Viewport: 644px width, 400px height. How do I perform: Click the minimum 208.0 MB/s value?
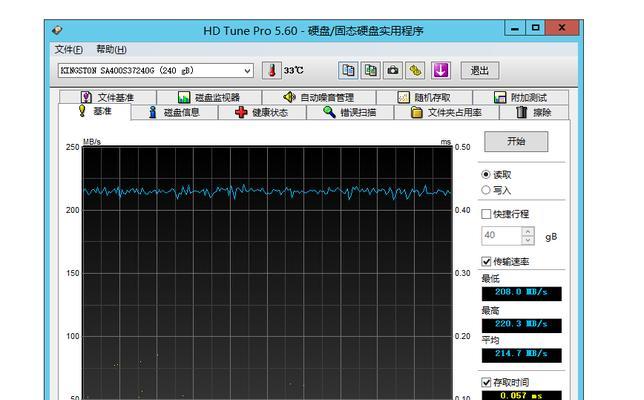click(522, 292)
